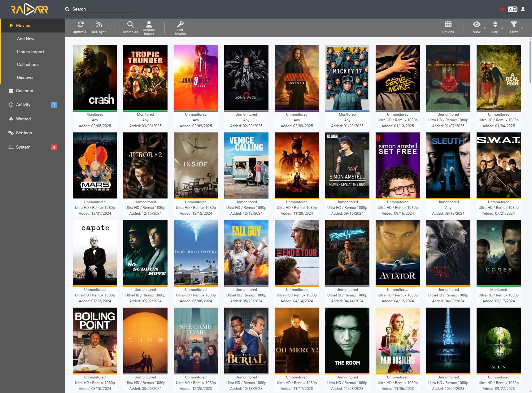
Task: Open John Wick Chapter 3 poster
Action: coord(196,78)
